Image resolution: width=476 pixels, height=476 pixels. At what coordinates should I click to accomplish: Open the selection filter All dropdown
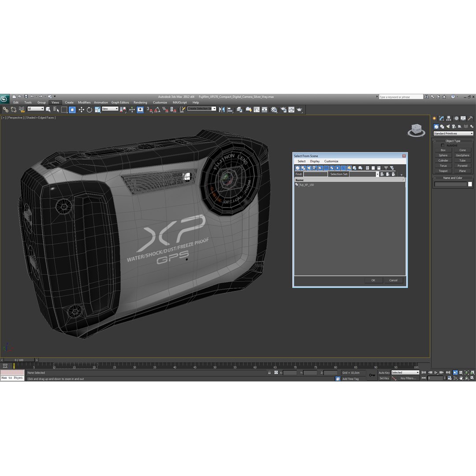click(x=36, y=109)
